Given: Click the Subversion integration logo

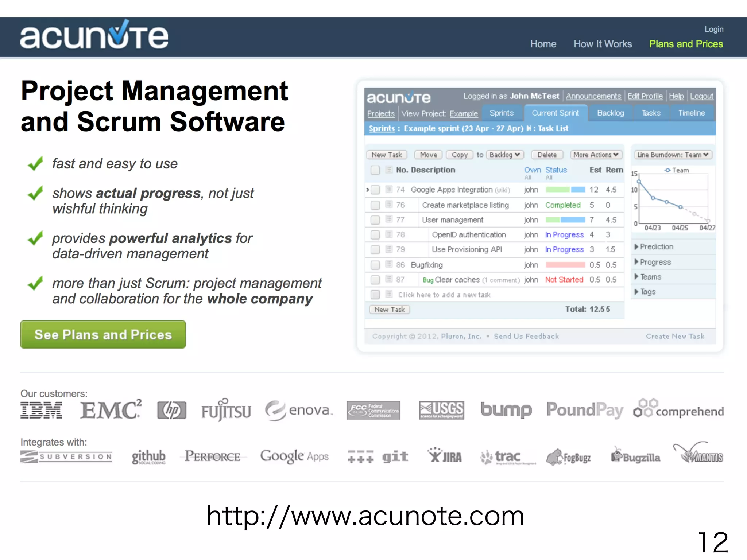Looking at the screenshot, I should pos(66,457).
